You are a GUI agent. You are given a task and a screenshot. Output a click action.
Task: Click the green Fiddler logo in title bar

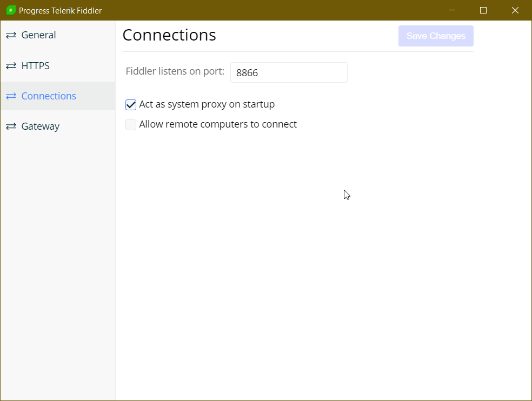click(11, 10)
